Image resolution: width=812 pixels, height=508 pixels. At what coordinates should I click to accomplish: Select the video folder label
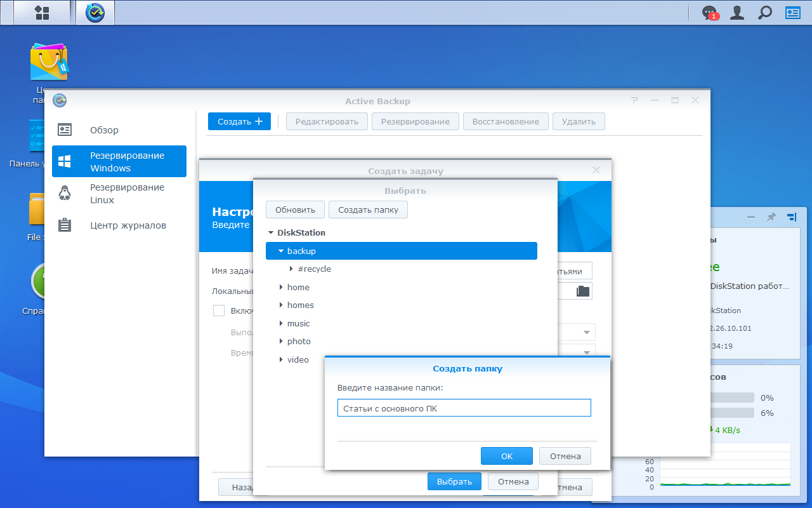click(298, 360)
